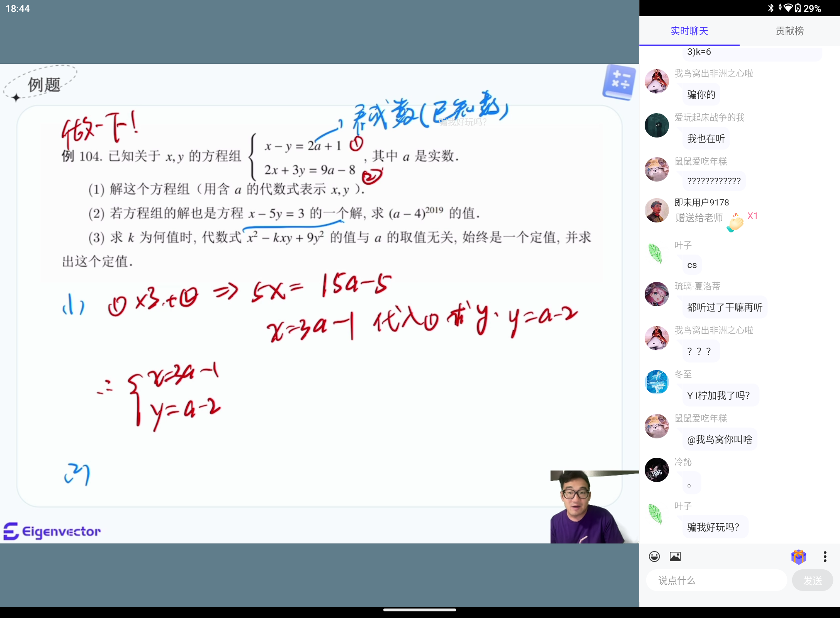Open the three-dot more options menu
The height and width of the screenshot is (618, 840).
click(825, 557)
